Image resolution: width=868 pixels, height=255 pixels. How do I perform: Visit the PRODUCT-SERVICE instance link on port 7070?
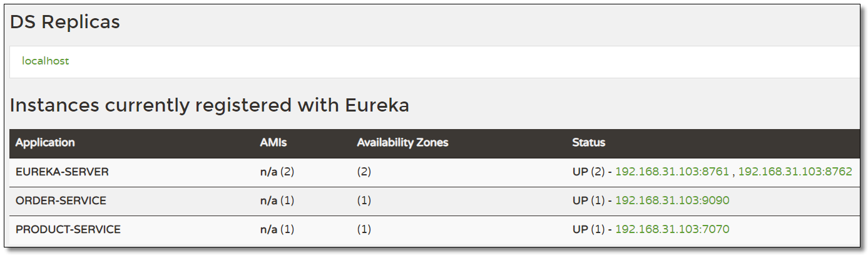point(672,229)
